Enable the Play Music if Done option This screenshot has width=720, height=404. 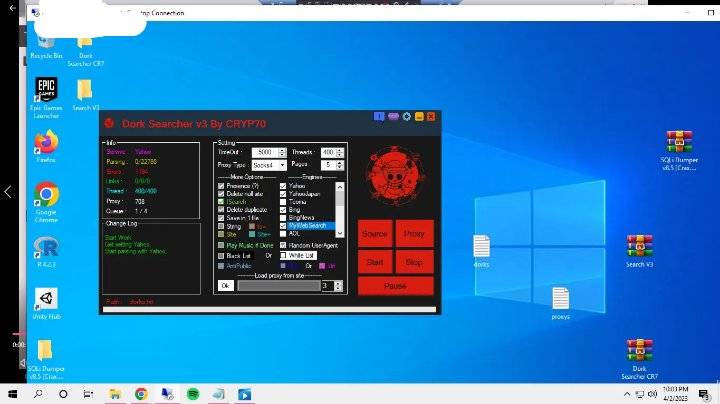(x=221, y=246)
